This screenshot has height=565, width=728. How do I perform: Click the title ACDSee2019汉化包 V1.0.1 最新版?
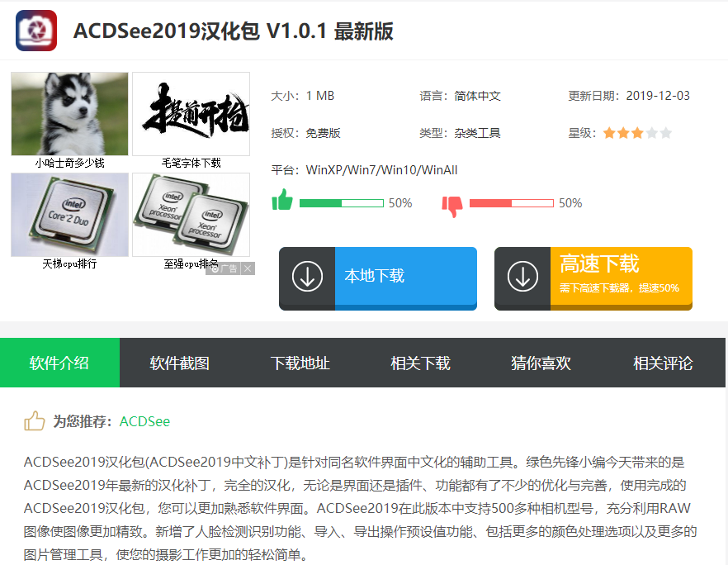(233, 31)
